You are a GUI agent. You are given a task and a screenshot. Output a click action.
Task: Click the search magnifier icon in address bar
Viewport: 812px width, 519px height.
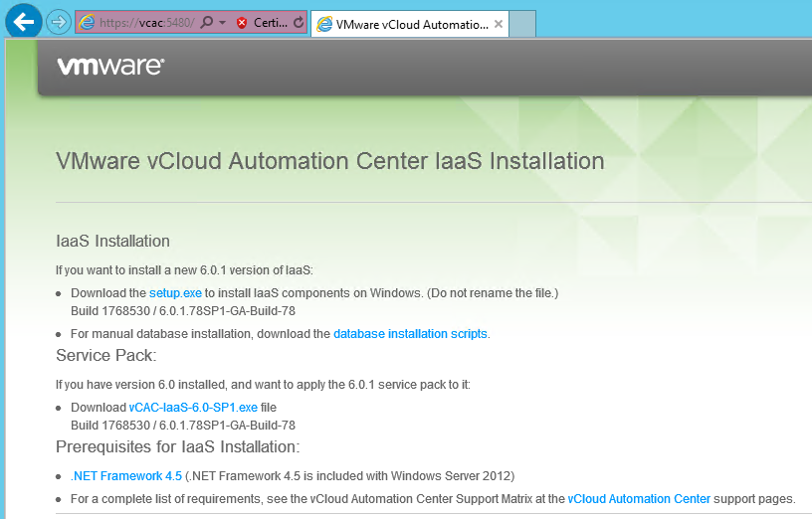click(207, 22)
